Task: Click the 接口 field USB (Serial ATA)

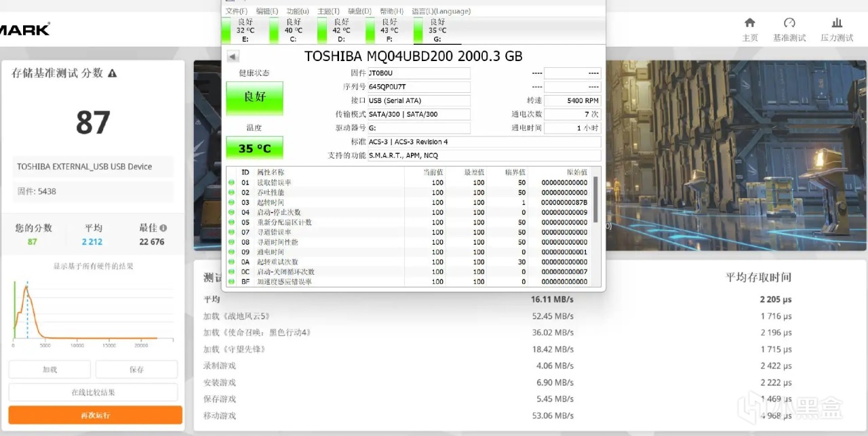Action: [x=418, y=100]
